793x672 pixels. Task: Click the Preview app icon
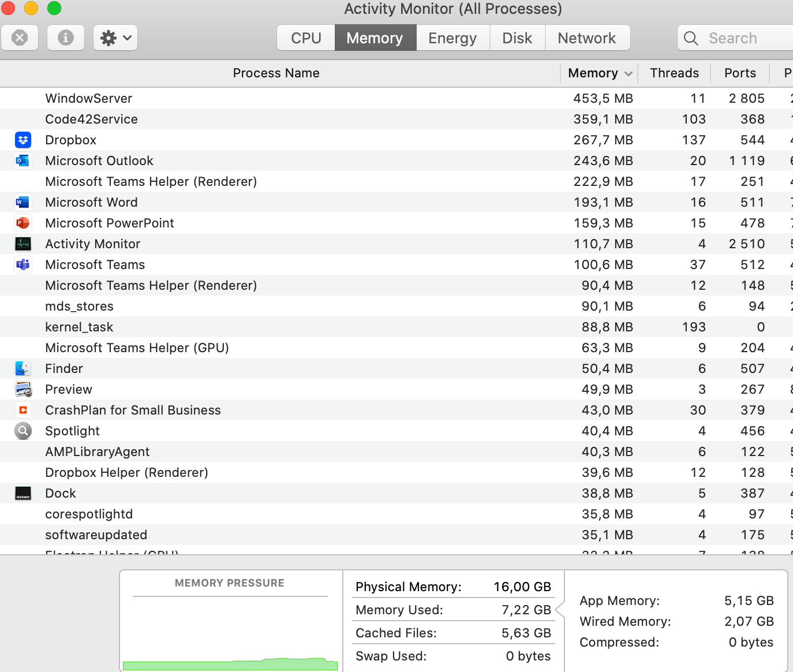point(23,389)
